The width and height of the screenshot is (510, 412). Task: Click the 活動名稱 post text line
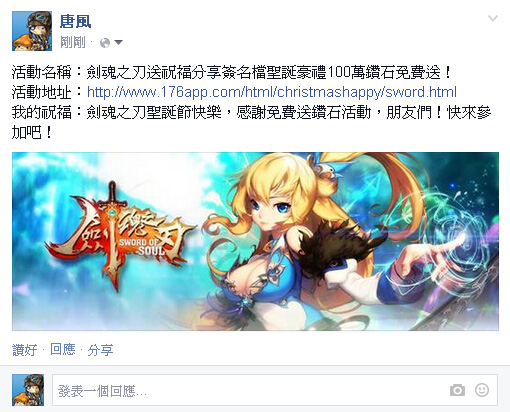232,72
